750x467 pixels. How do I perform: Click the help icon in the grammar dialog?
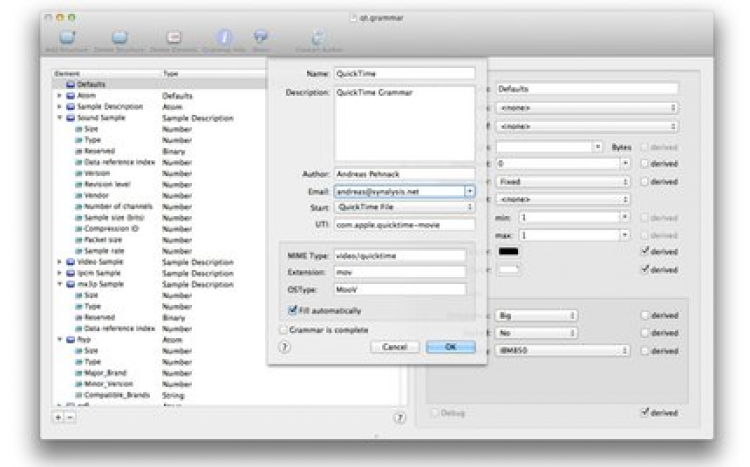tap(285, 347)
